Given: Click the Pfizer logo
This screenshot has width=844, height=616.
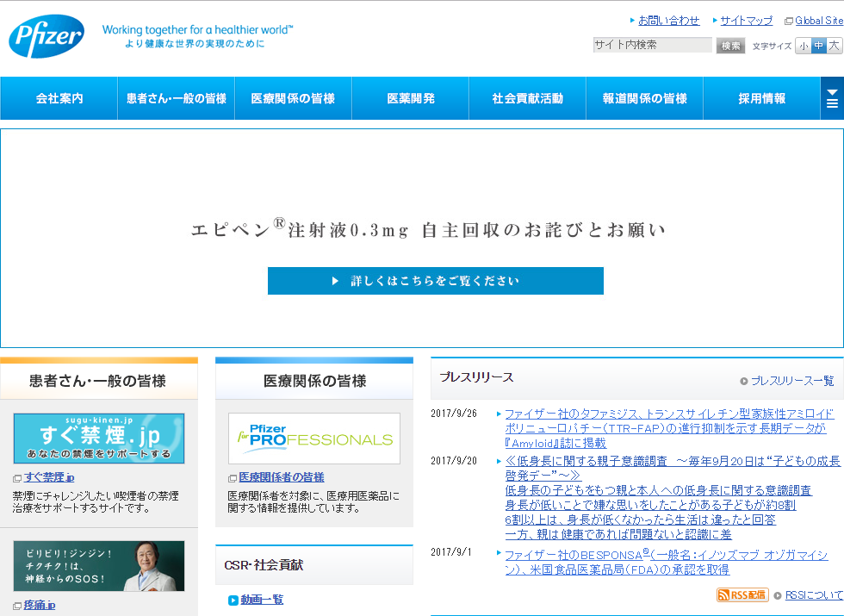Looking at the screenshot, I should click(47, 36).
